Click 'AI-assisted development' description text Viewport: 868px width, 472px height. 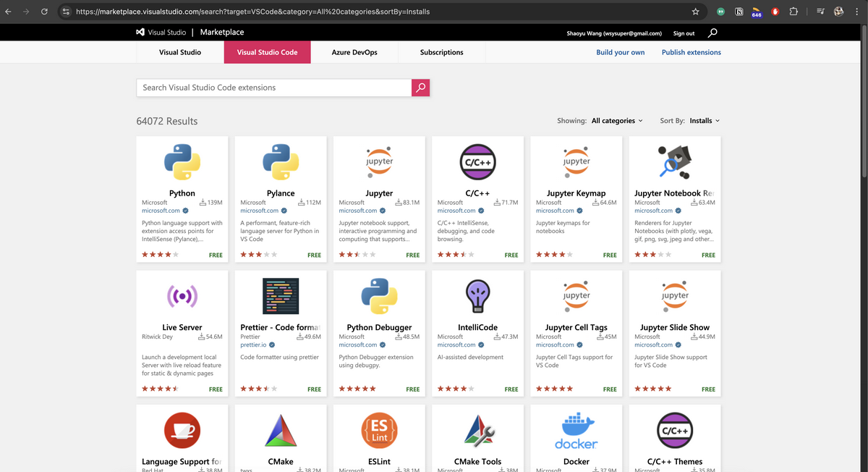(470, 358)
